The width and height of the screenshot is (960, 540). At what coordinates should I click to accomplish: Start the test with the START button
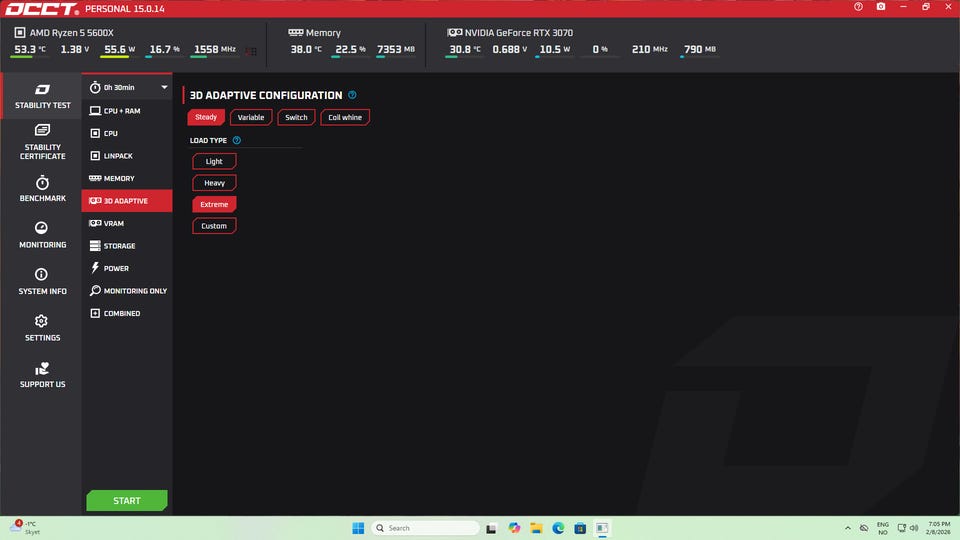127,500
